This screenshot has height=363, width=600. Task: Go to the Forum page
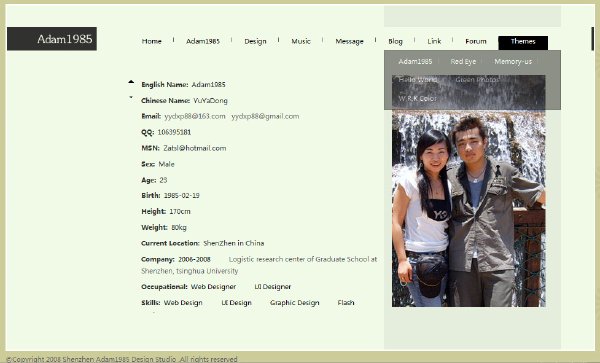(476, 41)
